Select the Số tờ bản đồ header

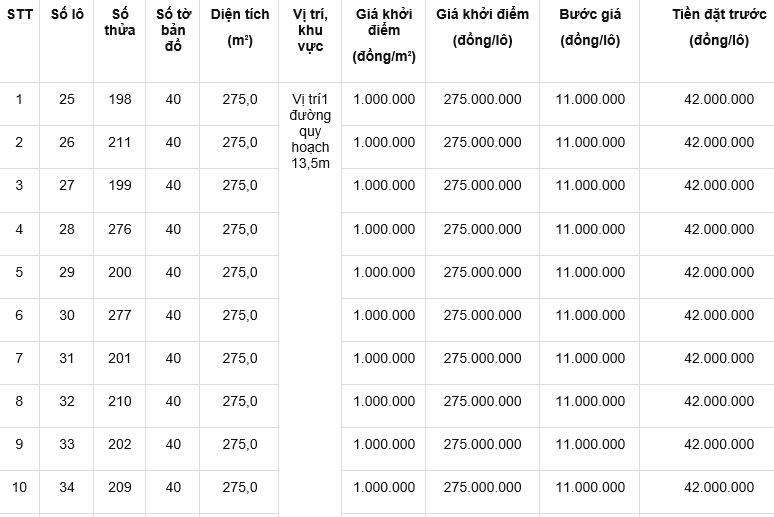pos(173,30)
